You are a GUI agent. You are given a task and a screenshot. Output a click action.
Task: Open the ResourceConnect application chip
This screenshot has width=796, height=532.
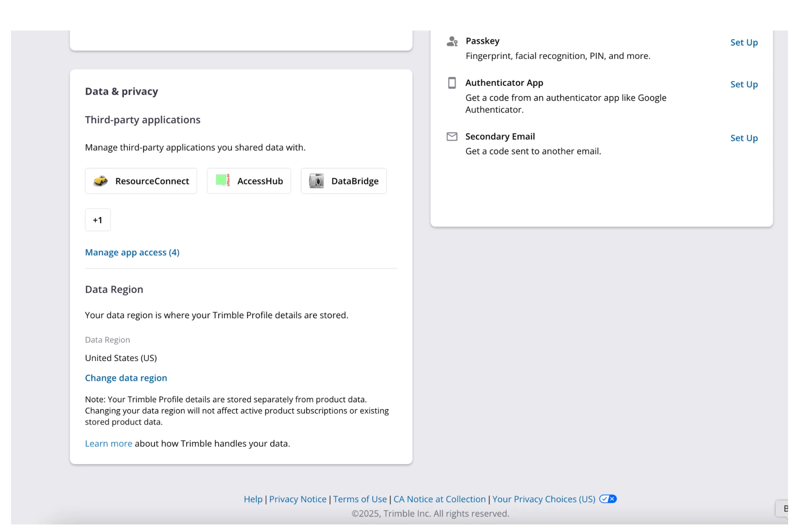141,181
